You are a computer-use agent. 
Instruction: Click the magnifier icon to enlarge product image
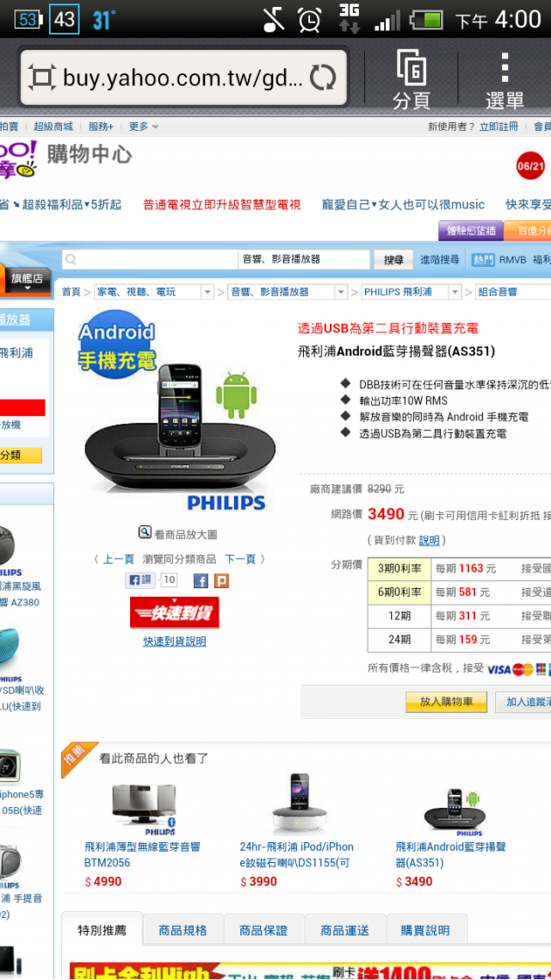(x=145, y=532)
